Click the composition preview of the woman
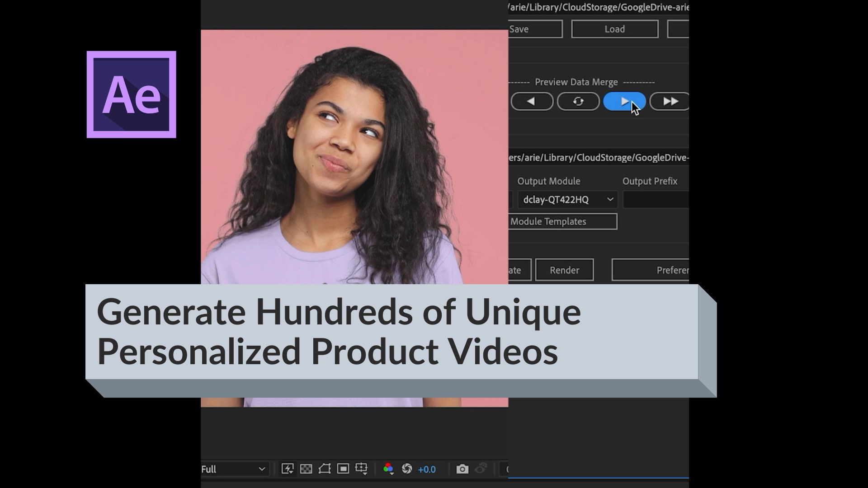 pos(354,157)
